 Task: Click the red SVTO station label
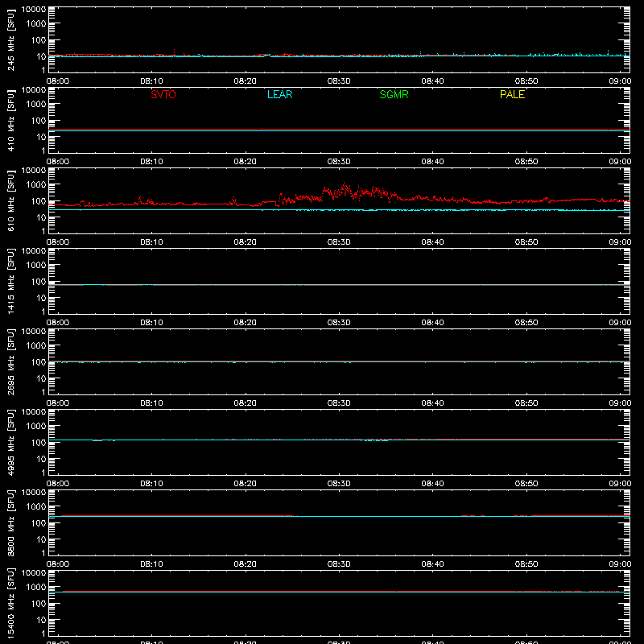click(163, 95)
